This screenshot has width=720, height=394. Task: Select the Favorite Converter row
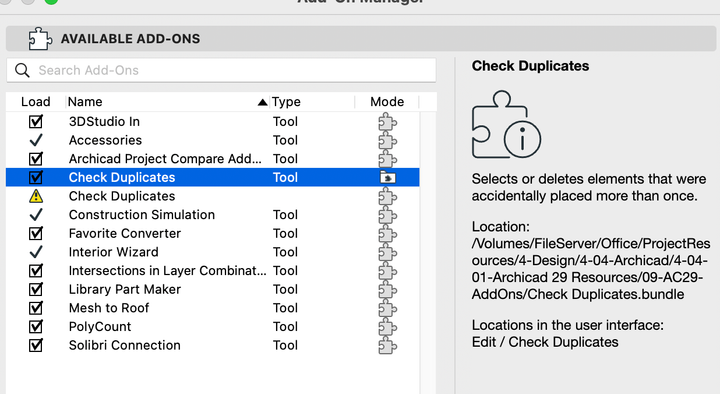213,233
